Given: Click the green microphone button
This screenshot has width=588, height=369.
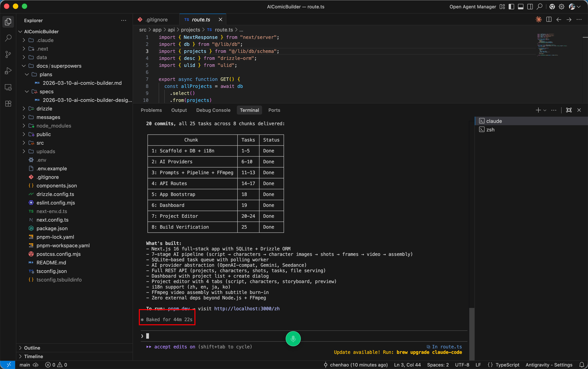Looking at the screenshot, I should tap(293, 338).
